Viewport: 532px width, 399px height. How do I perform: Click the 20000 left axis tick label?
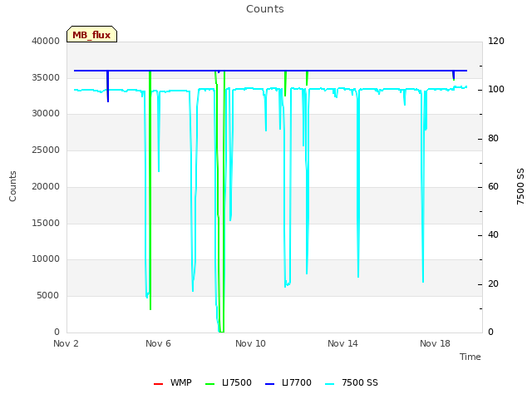tap(46, 186)
